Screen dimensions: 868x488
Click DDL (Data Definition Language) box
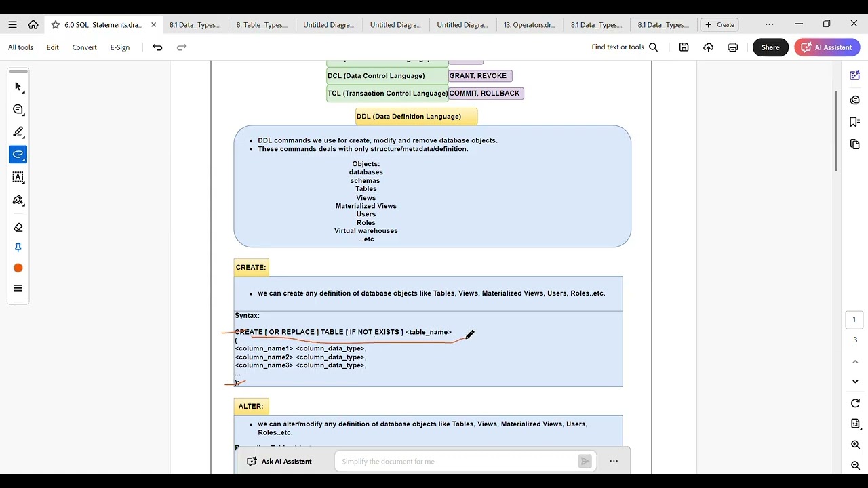(x=416, y=117)
